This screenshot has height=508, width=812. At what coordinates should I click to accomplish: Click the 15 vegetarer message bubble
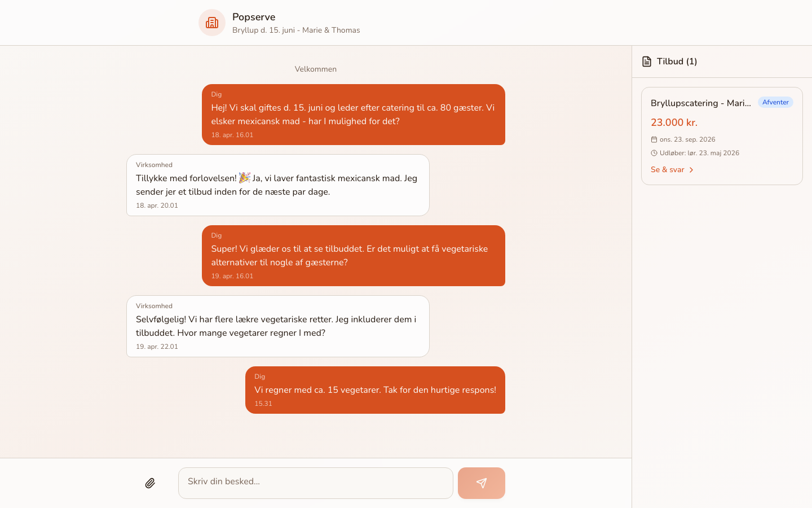375,390
